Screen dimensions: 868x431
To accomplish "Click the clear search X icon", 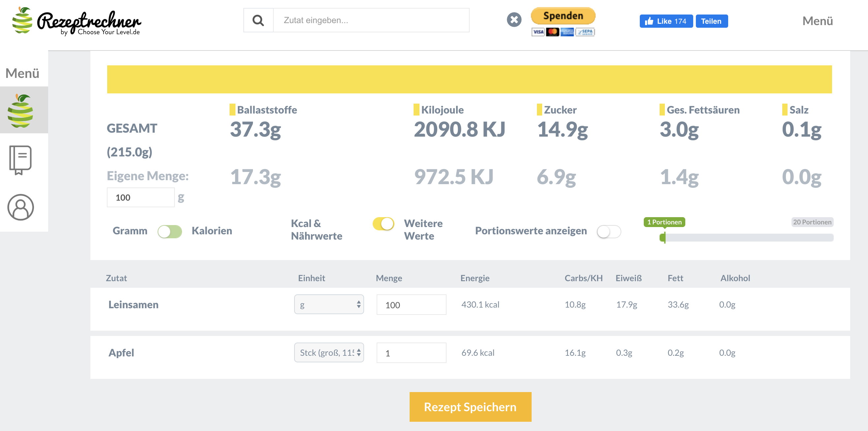I will point(514,19).
